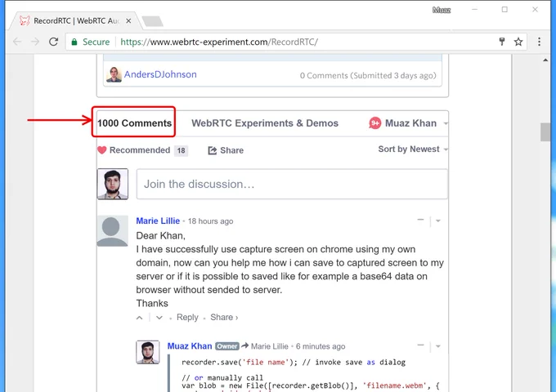556x392 pixels.
Task: Click AndersDJohnson avatar thumbnail
Action: pos(114,74)
